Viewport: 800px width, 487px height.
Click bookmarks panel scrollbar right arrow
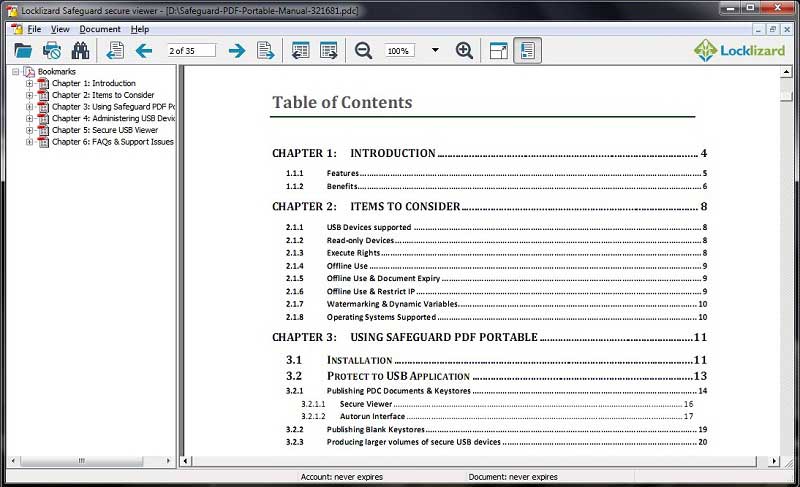168,461
